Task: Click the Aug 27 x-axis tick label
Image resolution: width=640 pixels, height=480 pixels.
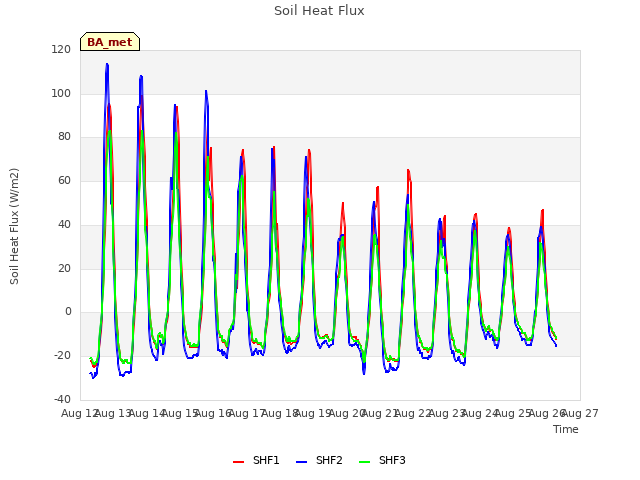Action: [x=580, y=413]
